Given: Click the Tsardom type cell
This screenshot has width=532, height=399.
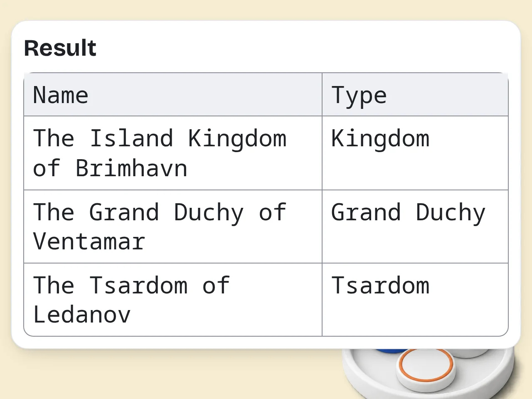Looking at the screenshot, I should (415, 300).
